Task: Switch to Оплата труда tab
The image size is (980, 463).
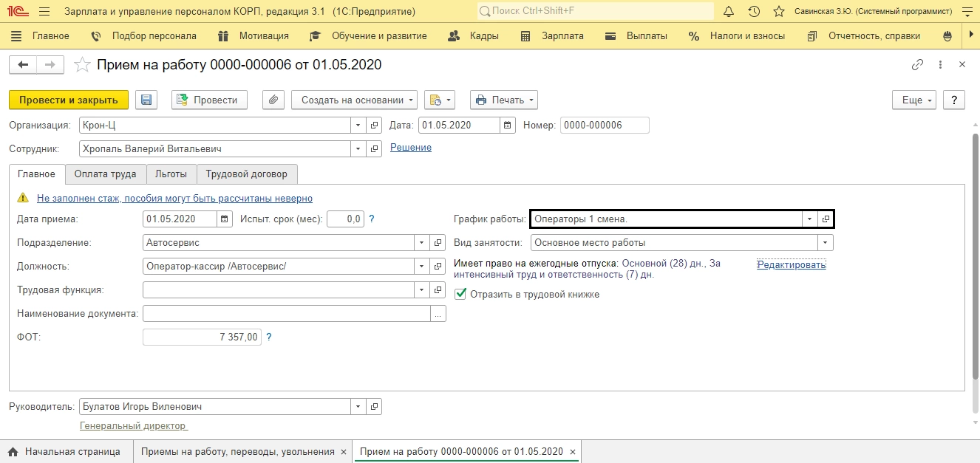Action: 106,174
